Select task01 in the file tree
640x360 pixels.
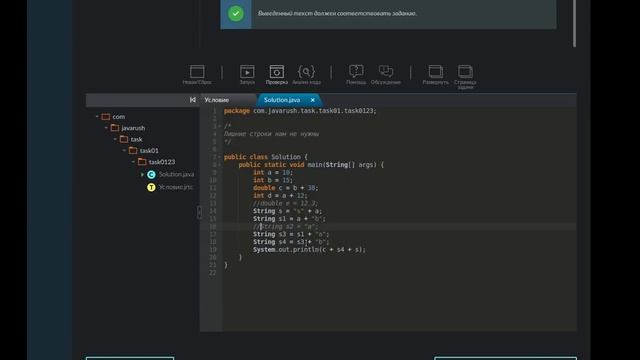149,151
